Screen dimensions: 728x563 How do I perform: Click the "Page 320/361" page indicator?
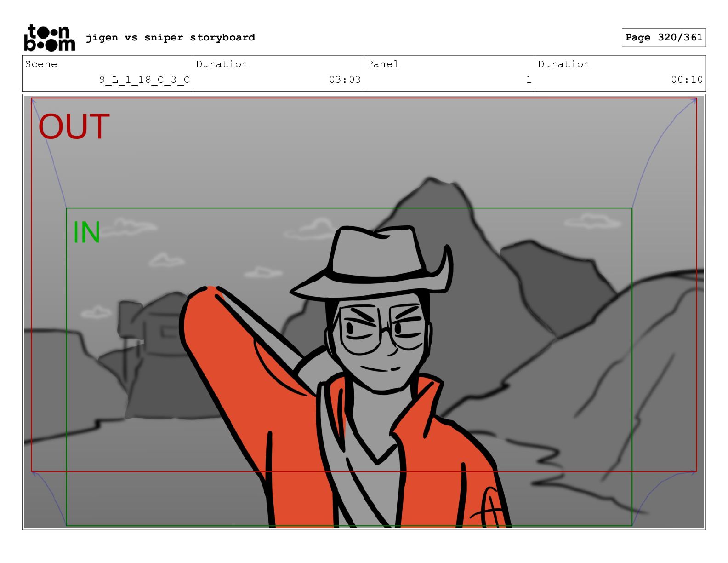pos(664,38)
